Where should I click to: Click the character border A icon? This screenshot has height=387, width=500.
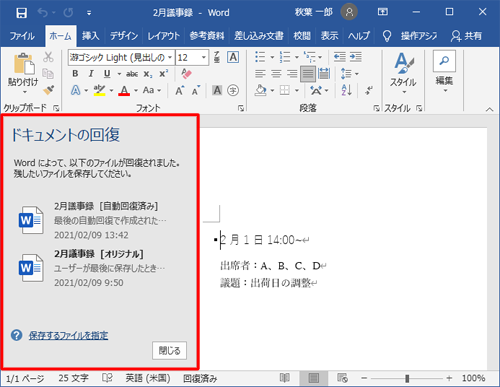pyautogui.click(x=233, y=57)
